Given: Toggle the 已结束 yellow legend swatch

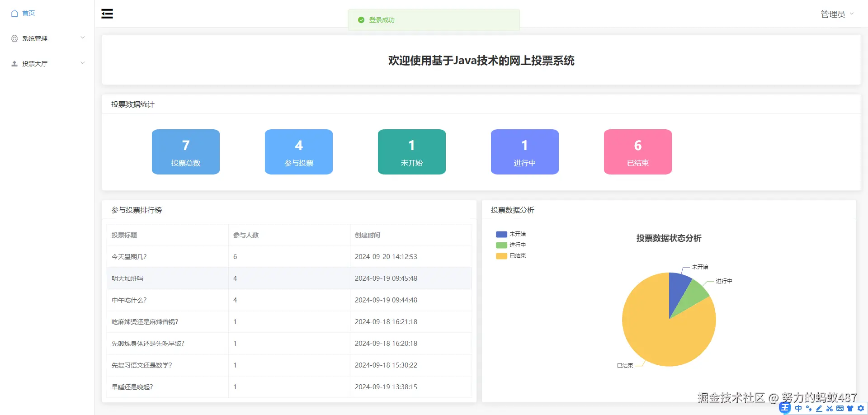Looking at the screenshot, I should [501, 256].
